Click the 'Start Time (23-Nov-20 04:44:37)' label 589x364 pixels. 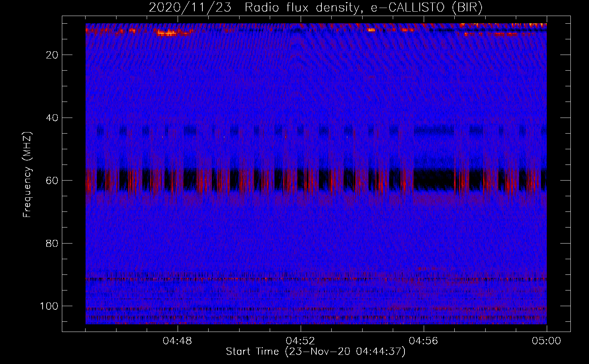click(316, 352)
